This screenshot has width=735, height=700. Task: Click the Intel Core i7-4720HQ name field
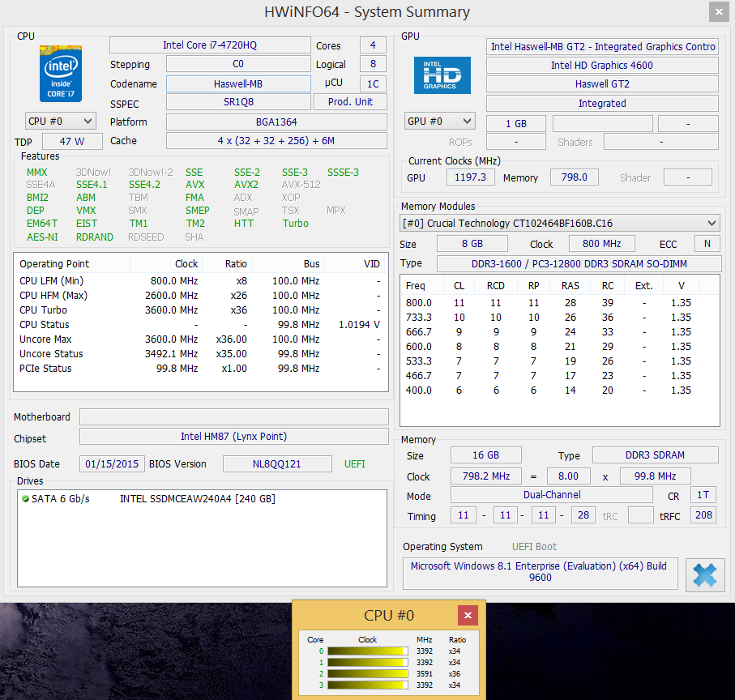coord(210,45)
